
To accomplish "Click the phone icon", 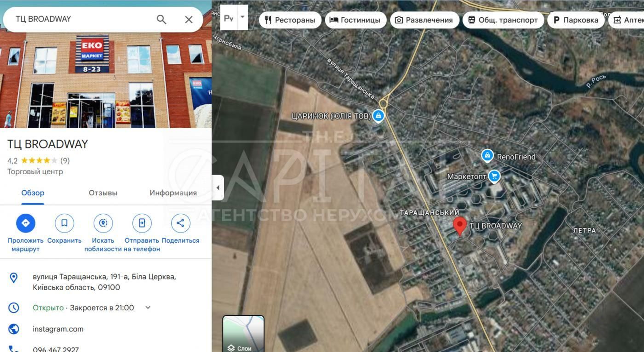I will point(14,349).
